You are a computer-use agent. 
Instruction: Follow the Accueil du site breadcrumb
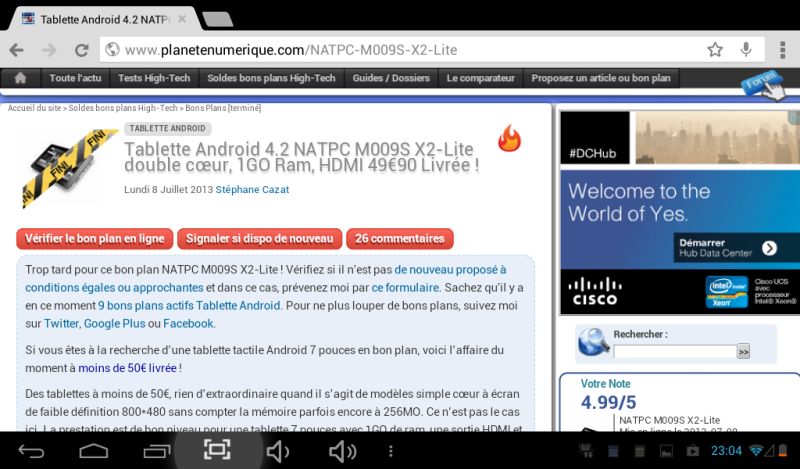tap(34, 108)
